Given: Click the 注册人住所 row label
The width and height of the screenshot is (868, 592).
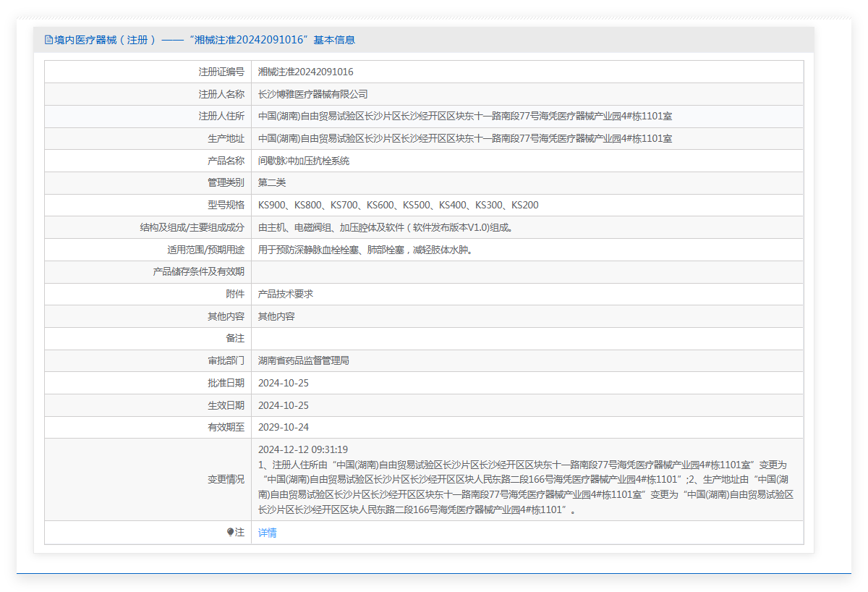Looking at the screenshot, I should point(221,116).
